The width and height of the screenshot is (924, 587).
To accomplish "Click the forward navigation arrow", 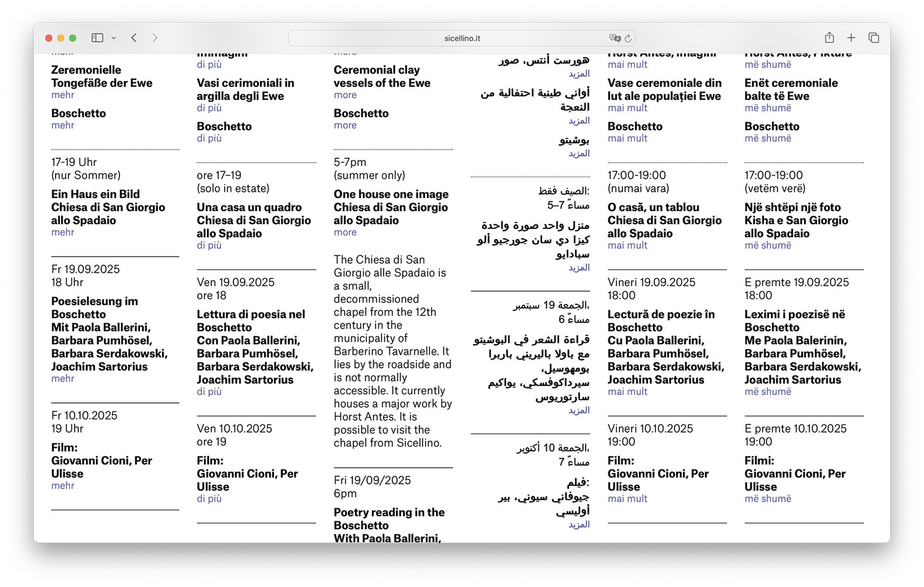I will pos(155,38).
